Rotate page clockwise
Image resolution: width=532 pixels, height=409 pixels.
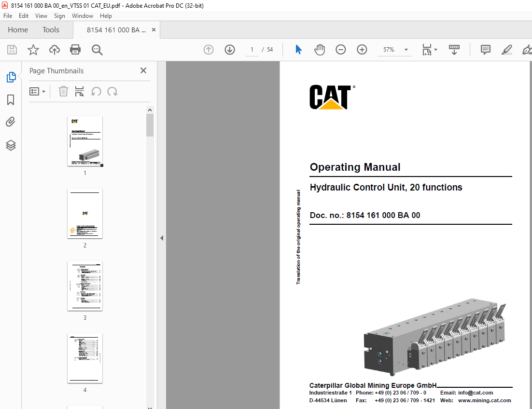pyautogui.click(x=112, y=92)
